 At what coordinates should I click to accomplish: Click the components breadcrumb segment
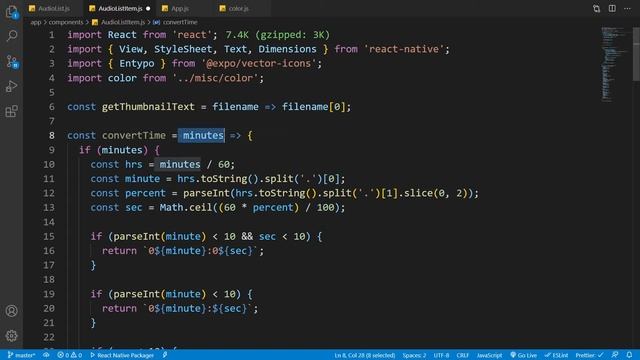coord(66,22)
